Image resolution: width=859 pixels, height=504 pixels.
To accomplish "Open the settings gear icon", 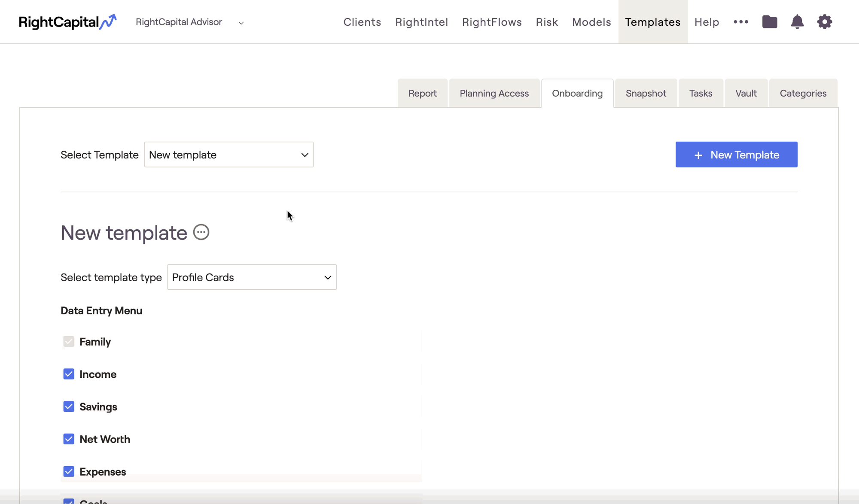I will click(825, 22).
